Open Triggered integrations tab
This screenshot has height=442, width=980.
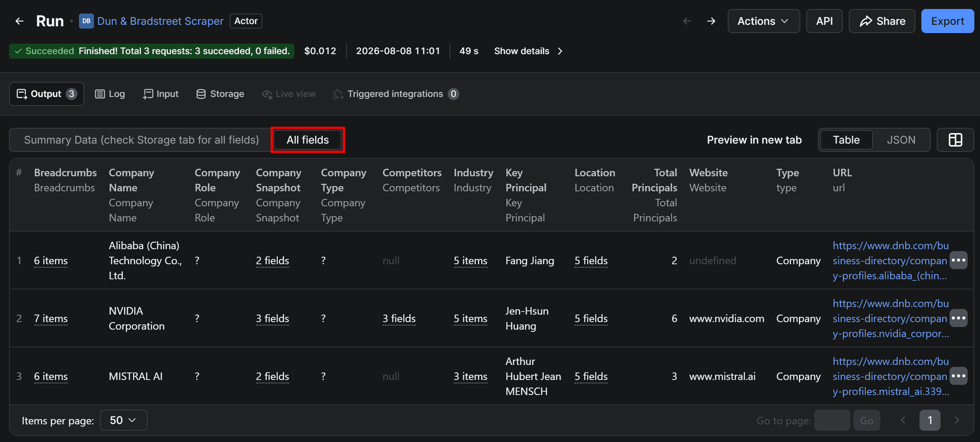point(396,94)
